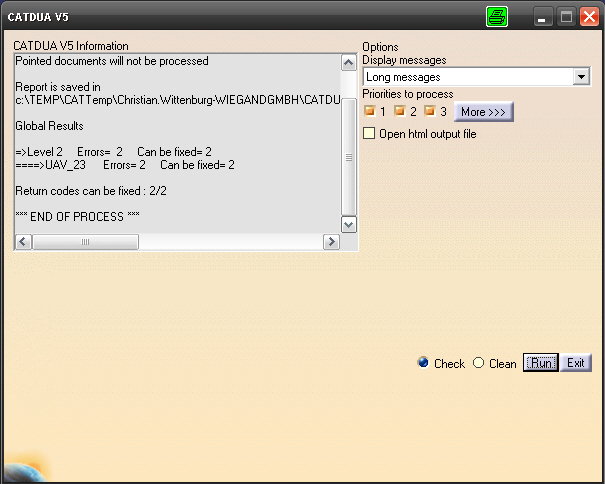Click the information panel scroll up arrow
605x484 pixels.
point(349,63)
